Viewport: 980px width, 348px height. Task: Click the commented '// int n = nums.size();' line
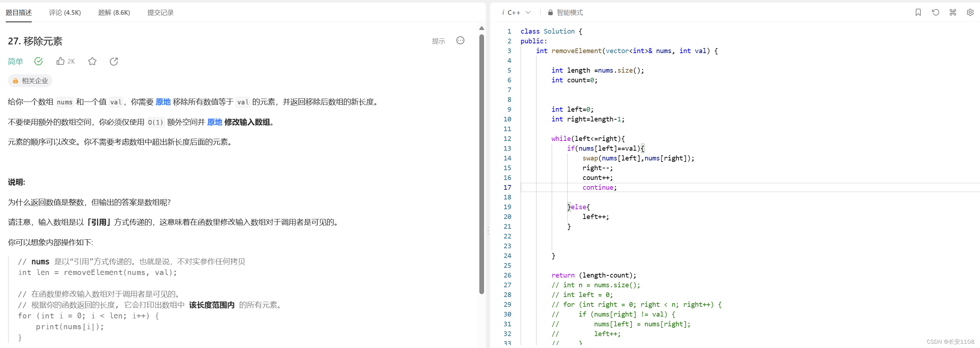pyautogui.click(x=596, y=285)
